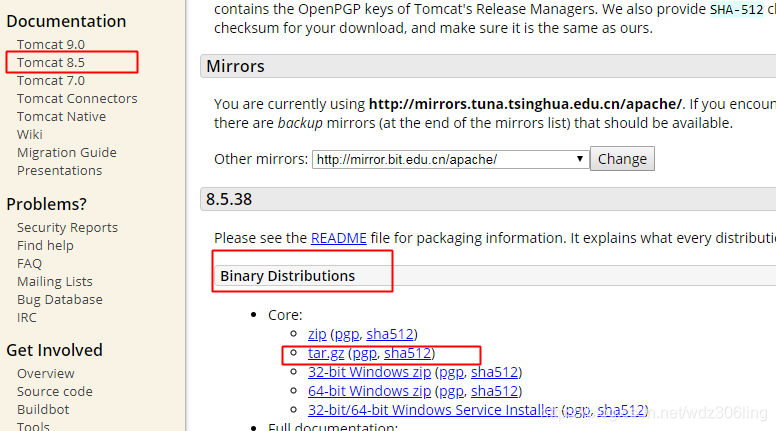The image size is (776, 431).
Task: Go to Mailing Lists
Action: (x=54, y=282)
